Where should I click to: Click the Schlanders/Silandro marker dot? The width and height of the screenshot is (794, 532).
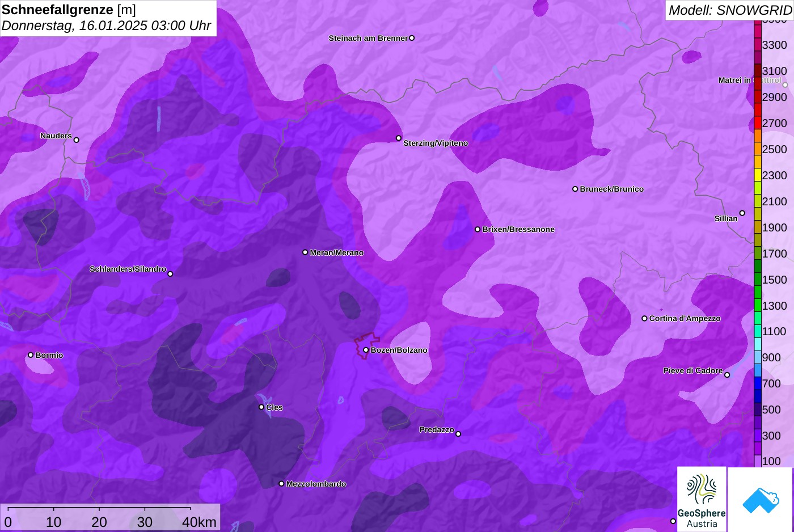pyautogui.click(x=170, y=274)
